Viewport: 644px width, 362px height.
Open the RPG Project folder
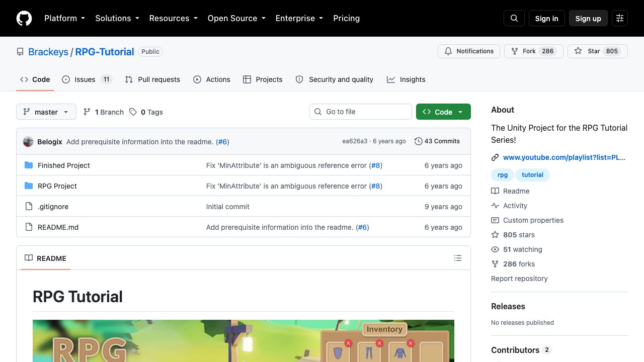point(57,186)
